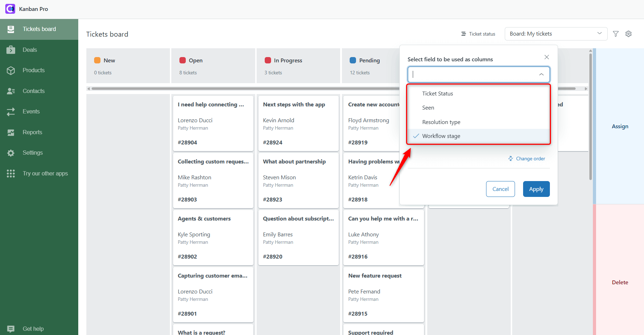
Task: Open the Deals sidebar icon
Action: [x=11, y=50]
